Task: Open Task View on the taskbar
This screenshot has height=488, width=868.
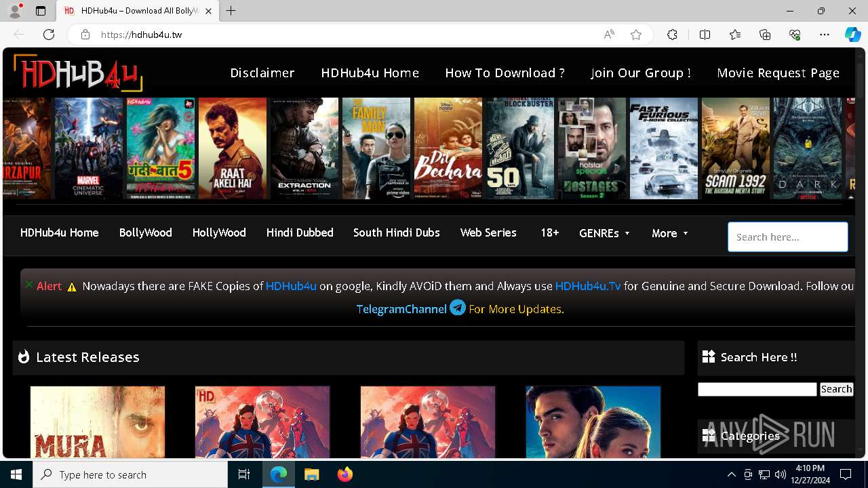Action: tap(244, 474)
